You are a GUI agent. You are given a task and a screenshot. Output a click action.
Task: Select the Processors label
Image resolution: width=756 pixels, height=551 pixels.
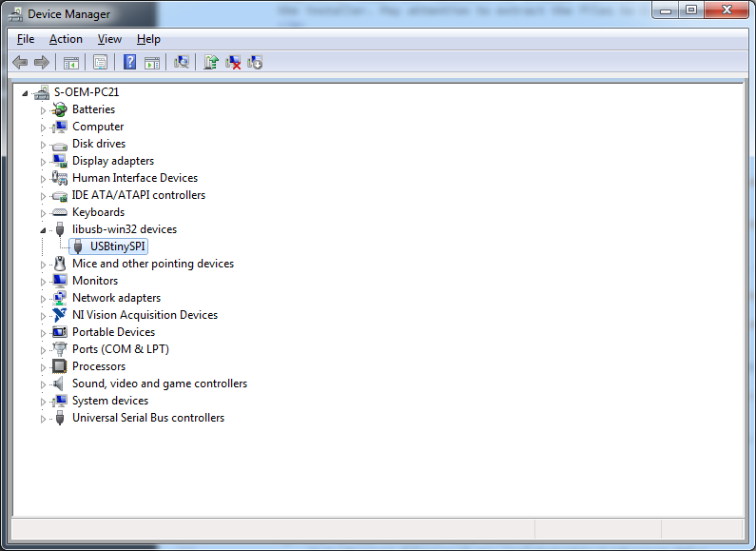point(99,366)
